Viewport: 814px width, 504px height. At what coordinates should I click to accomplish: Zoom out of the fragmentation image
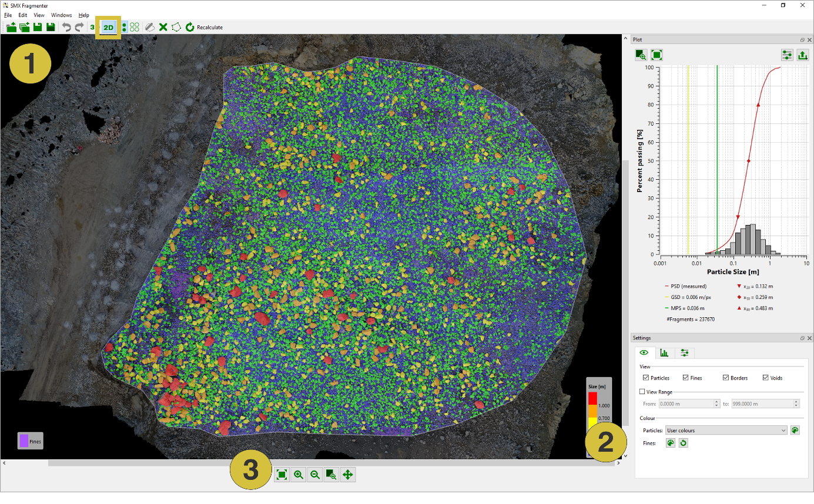pyautogui.click(x=315, y=475)
